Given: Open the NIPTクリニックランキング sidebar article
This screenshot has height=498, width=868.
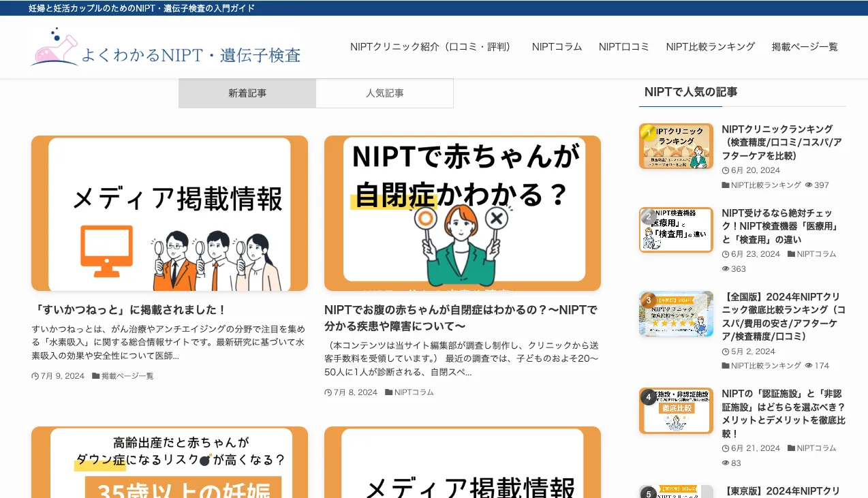Looking at the screenshot, I should [780, 142].
